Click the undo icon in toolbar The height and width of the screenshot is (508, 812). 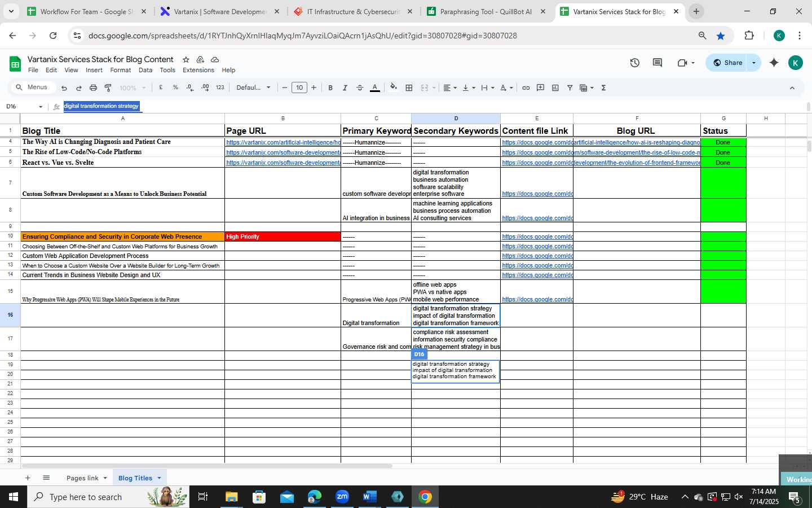click(x=64, y=88)
